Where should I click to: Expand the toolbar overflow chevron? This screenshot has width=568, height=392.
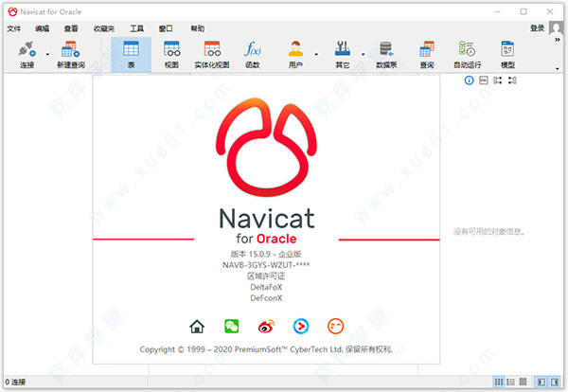[x=558, y=40]
